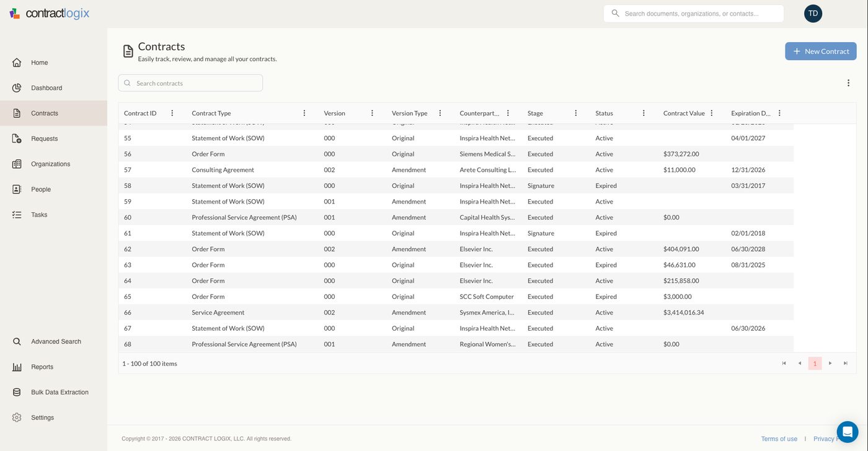
Task: Click the Service Agreement cell in row 66
Action: click(x=218, y=313)
